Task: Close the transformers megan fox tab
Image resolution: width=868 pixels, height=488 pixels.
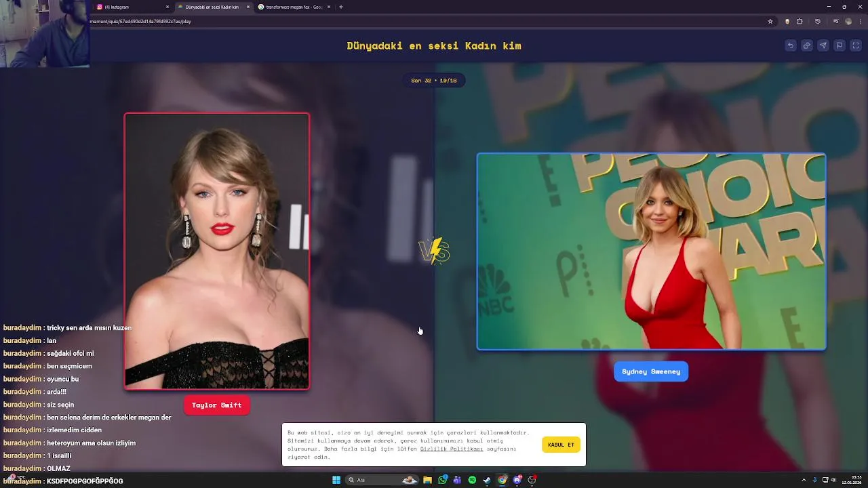Action: tap(329, 7)
